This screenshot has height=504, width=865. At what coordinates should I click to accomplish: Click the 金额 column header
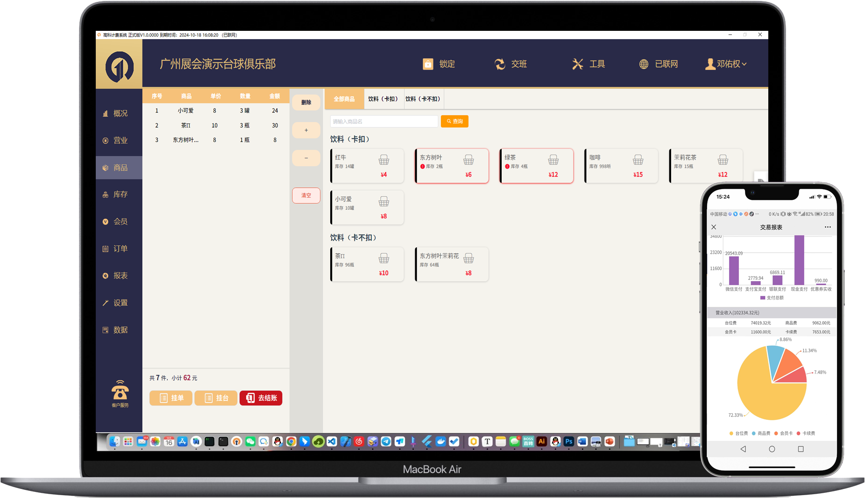(x=275, y=96)
